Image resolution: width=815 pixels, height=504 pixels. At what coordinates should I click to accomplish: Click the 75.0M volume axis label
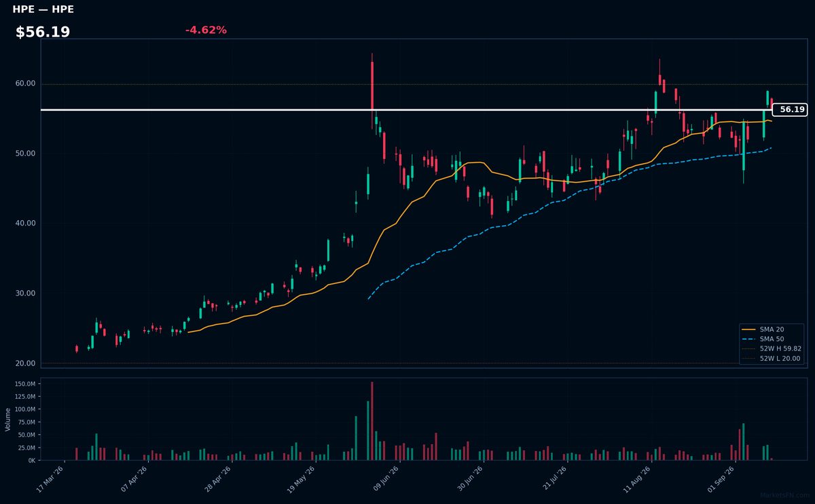tap(26, 422)
